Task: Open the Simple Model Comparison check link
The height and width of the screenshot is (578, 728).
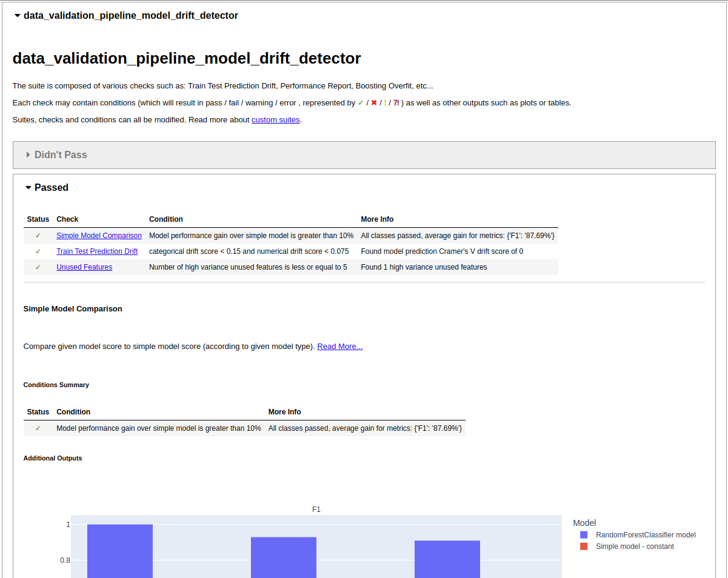Action: click(x=99, y=236)
